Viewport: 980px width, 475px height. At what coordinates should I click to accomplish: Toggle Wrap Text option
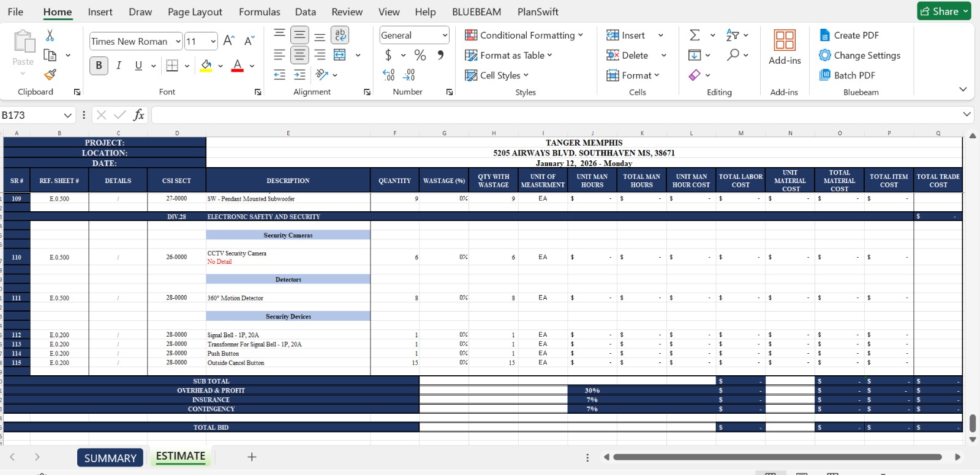coord(340,35)
